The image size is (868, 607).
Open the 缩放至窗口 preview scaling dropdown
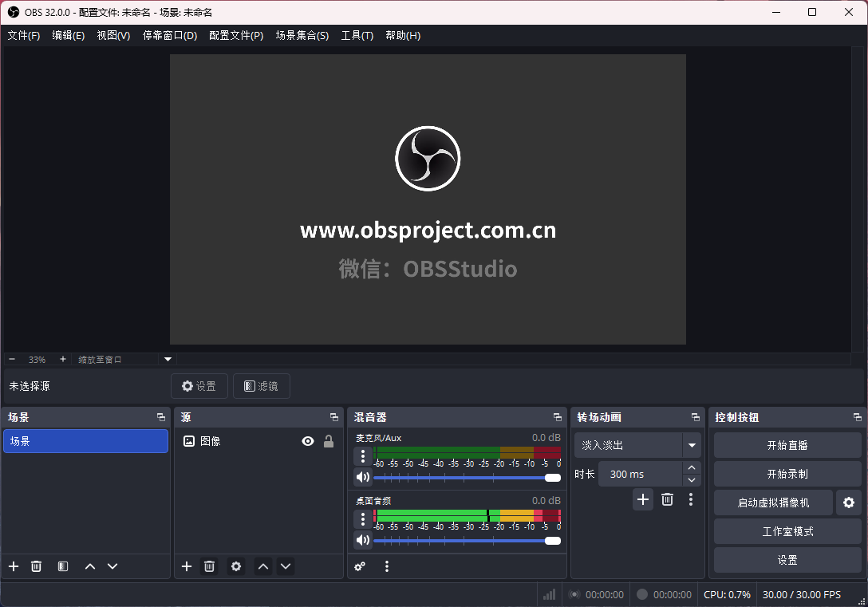[124, 359]
